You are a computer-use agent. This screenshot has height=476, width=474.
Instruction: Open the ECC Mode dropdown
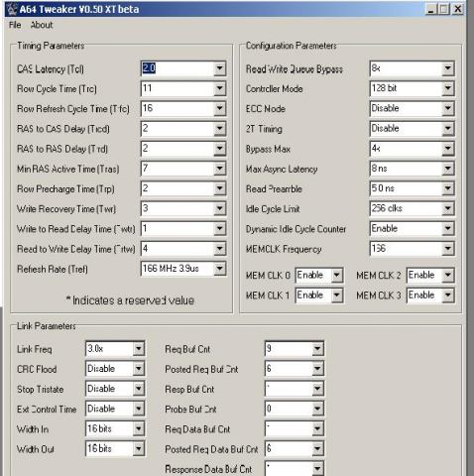pos(447,109)
